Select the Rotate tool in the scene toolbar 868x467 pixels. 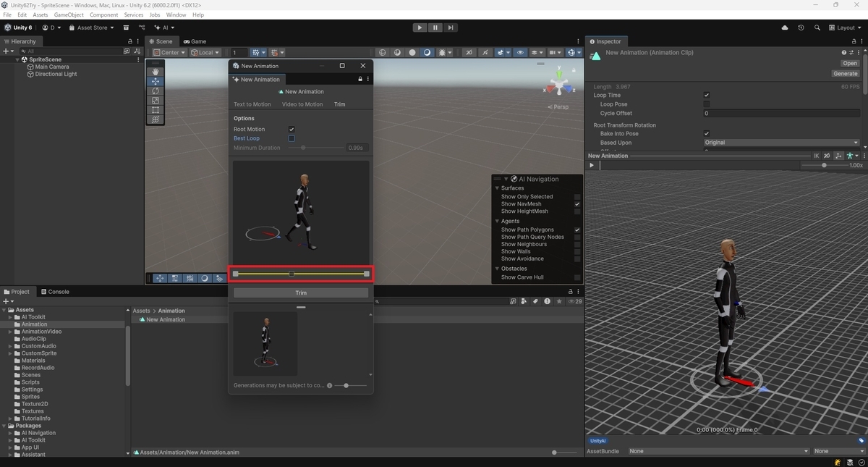point(156,91)
